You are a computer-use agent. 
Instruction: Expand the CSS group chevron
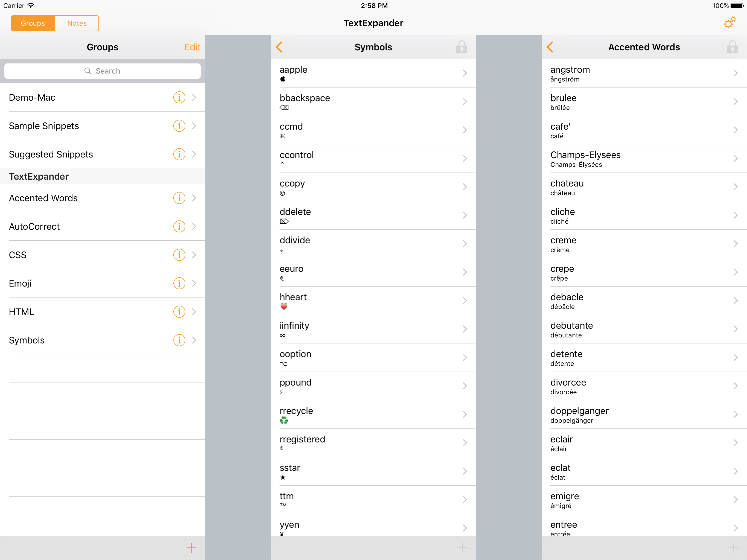coord(194,255)
